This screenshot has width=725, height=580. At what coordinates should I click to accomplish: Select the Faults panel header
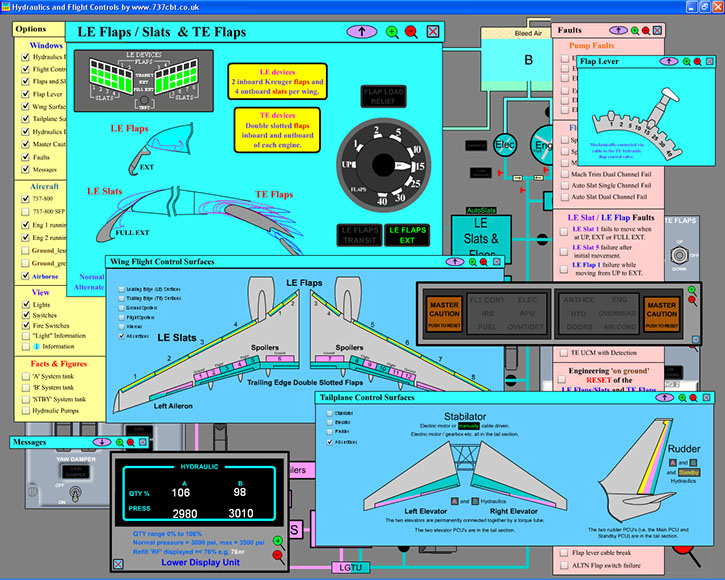coord(570,30)
